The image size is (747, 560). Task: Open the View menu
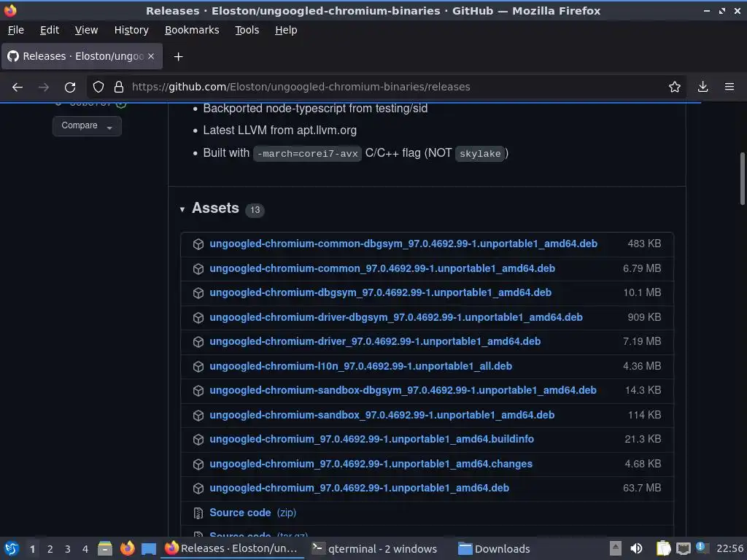(x=86, y=30)
